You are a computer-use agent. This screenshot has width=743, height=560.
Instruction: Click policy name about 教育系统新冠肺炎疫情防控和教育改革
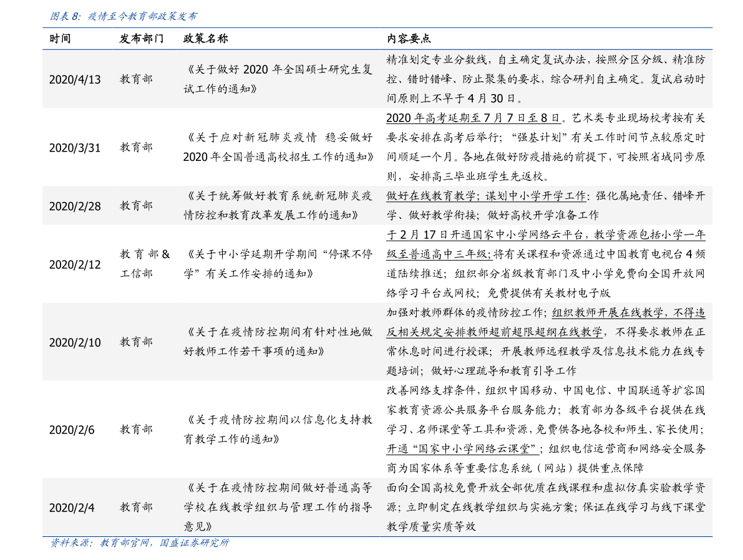pos(278,206)
